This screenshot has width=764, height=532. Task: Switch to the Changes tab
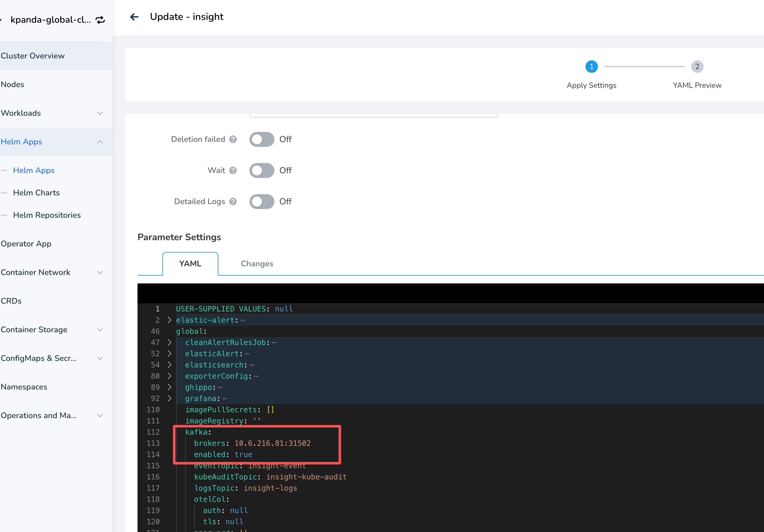pos(257,264)
